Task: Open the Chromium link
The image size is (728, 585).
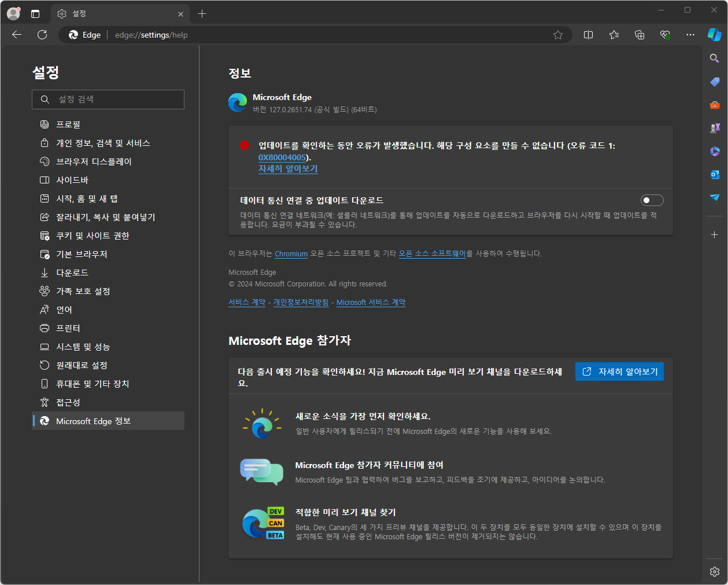Action: click(x=291, y=253)
